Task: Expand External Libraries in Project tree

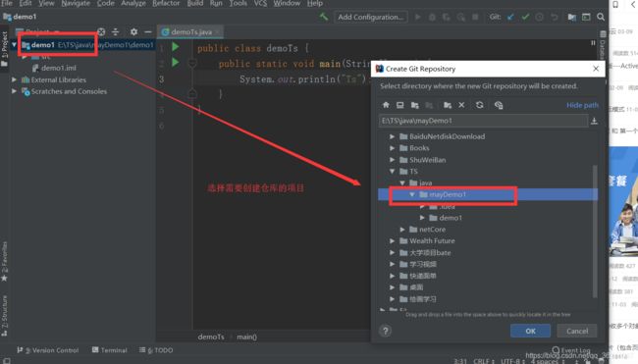Action: (x=15, y=79)
